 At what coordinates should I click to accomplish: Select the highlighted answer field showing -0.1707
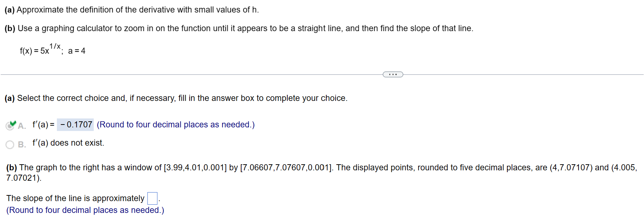[75, 125]
